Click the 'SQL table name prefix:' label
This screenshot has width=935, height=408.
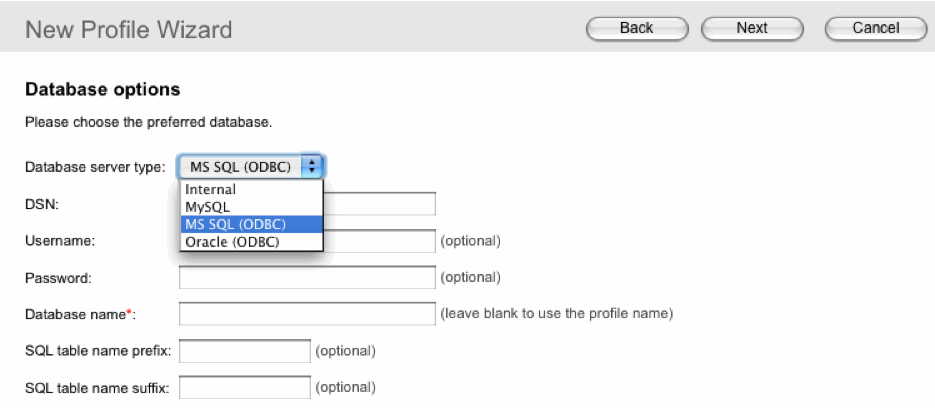97,351
